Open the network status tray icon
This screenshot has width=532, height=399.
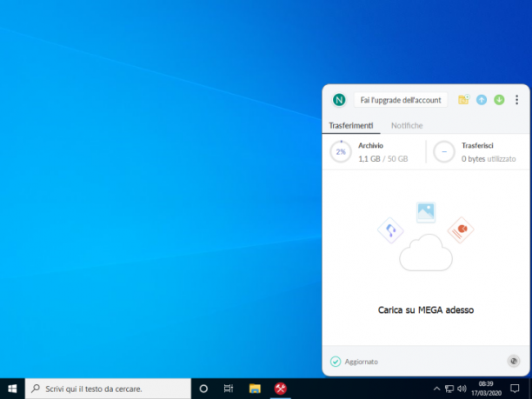point(449,389)
